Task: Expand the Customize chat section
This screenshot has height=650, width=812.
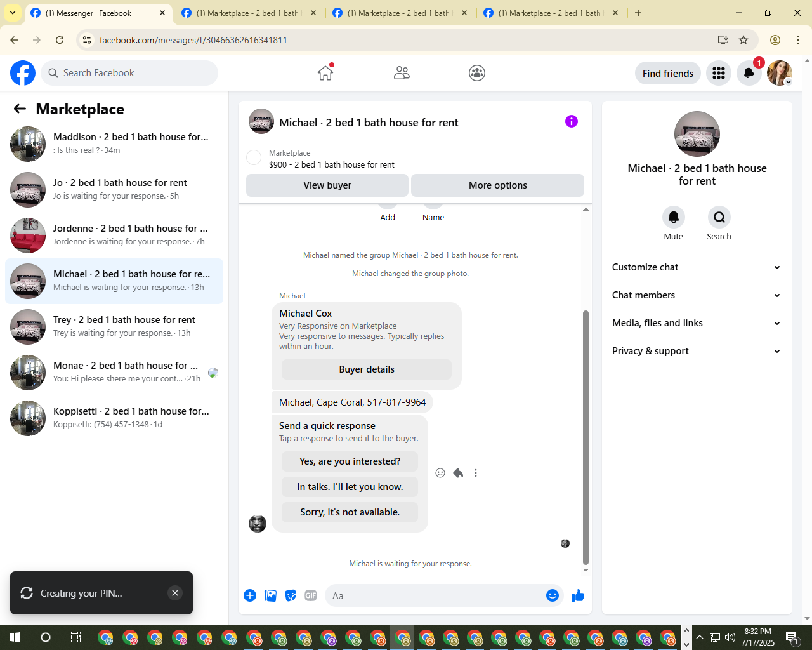Action: [x=697, y=267]
